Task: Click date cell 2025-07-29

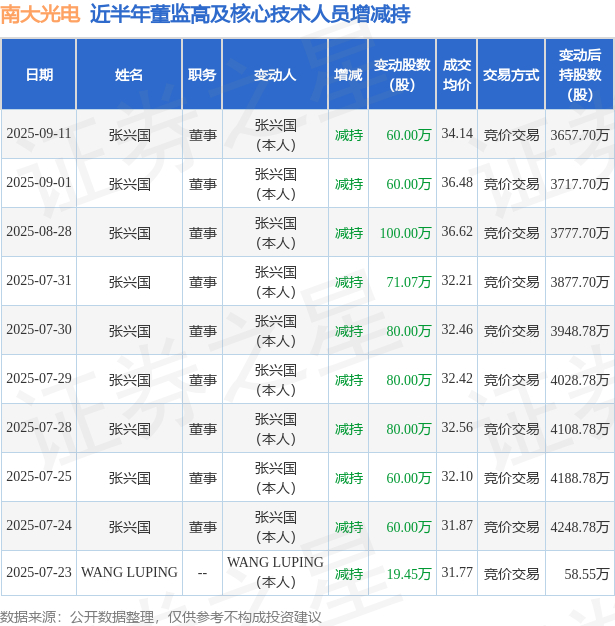Action: click(39, 378)
